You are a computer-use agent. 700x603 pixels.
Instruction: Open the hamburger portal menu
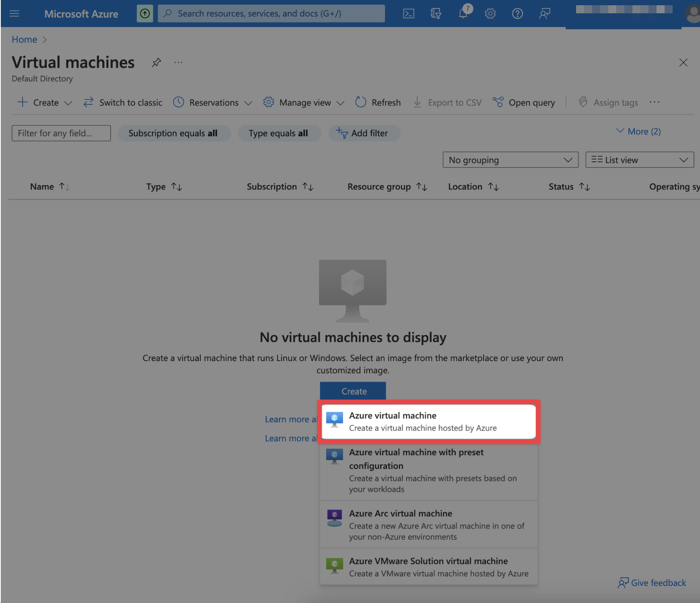[14, 14]
